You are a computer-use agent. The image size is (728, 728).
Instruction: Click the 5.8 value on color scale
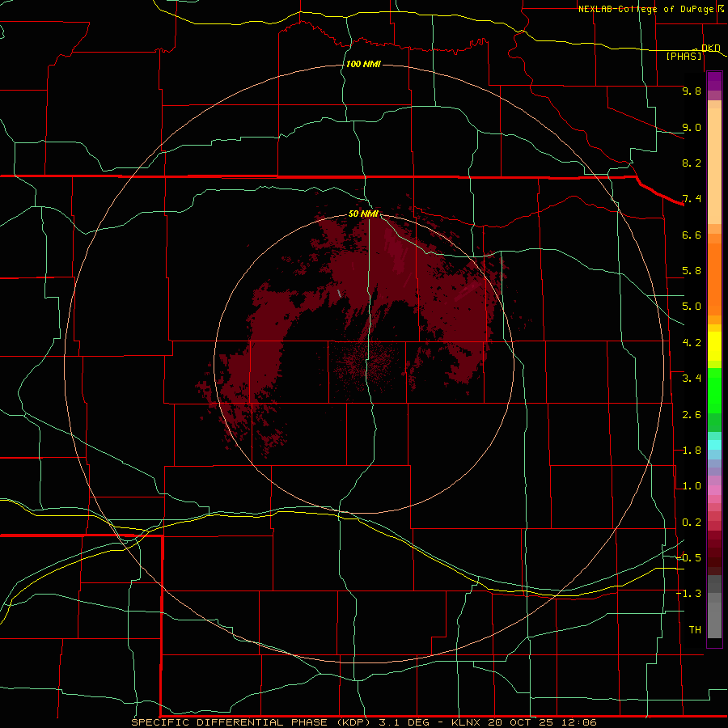coord(692,271)
